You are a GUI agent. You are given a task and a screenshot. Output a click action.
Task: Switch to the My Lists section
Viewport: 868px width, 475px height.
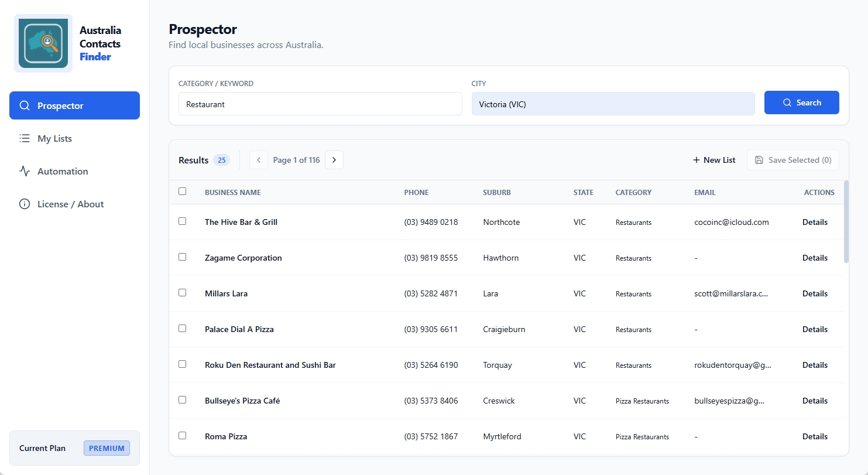[x=54, y=138]
